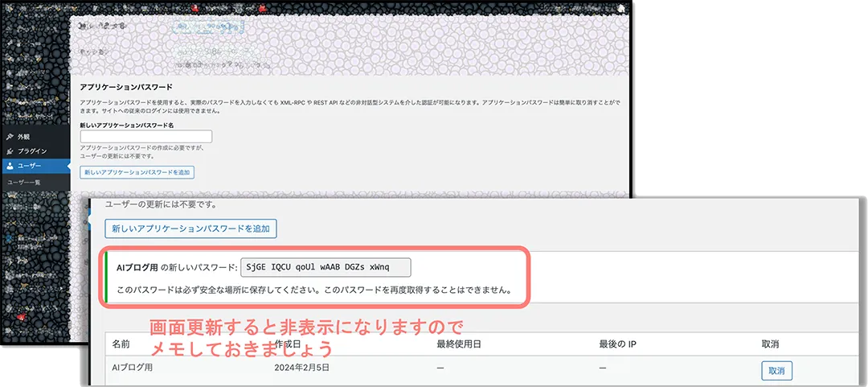Click the 最終使用日 column header
The height and width of the screenshot is (387, 868).
(457, 344)
